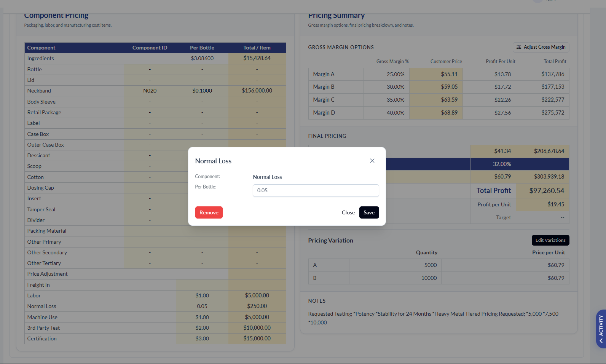Image resolution: width=606 pixels, height=364 pixels.
Task: Click variation A quantity 5000
Action: click(x=431, y=265)
